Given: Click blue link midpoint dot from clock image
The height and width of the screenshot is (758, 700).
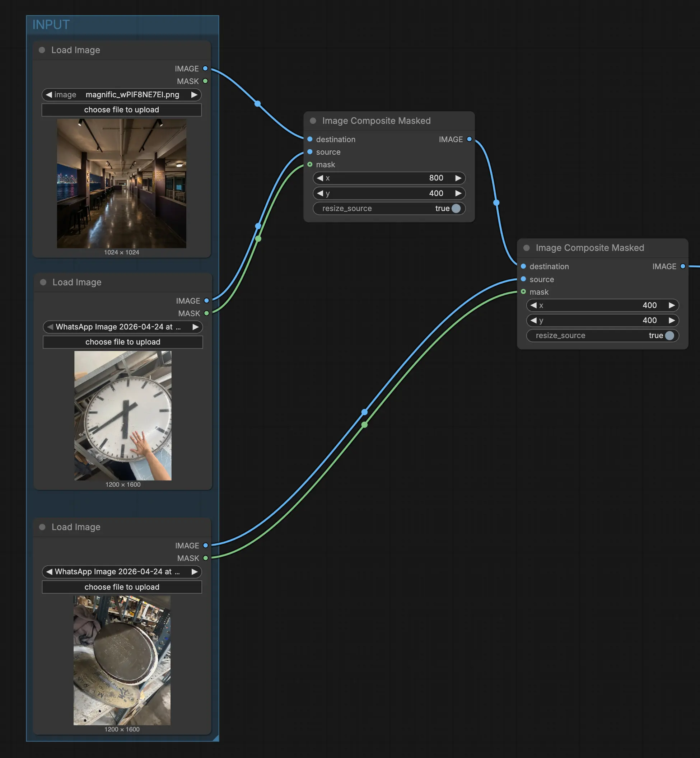Looking at the screenshot, I should pos(258,226).
